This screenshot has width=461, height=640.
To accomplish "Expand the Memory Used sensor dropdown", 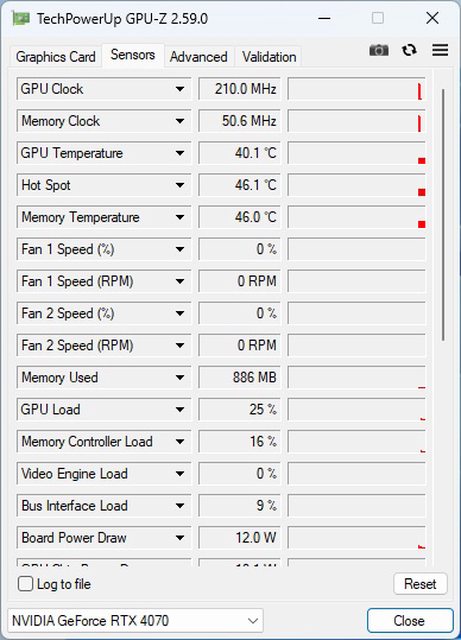I will 180,378.
